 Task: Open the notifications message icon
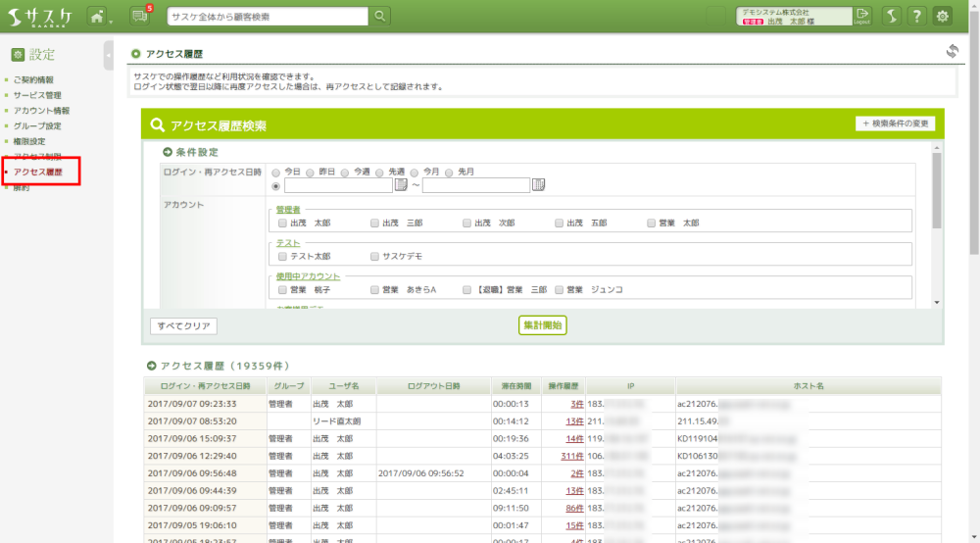point(140,17)
